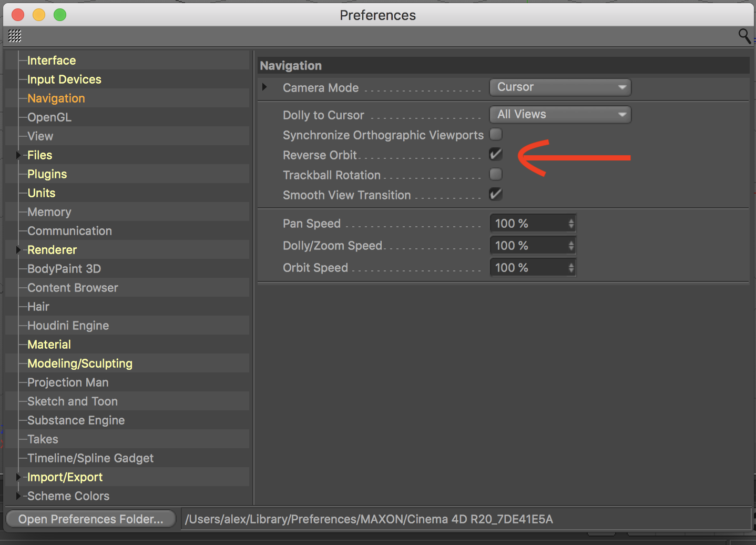Screen dimensions: 756x545
Task: Click the Pan Speed stepper arrows
Action: 571,224
